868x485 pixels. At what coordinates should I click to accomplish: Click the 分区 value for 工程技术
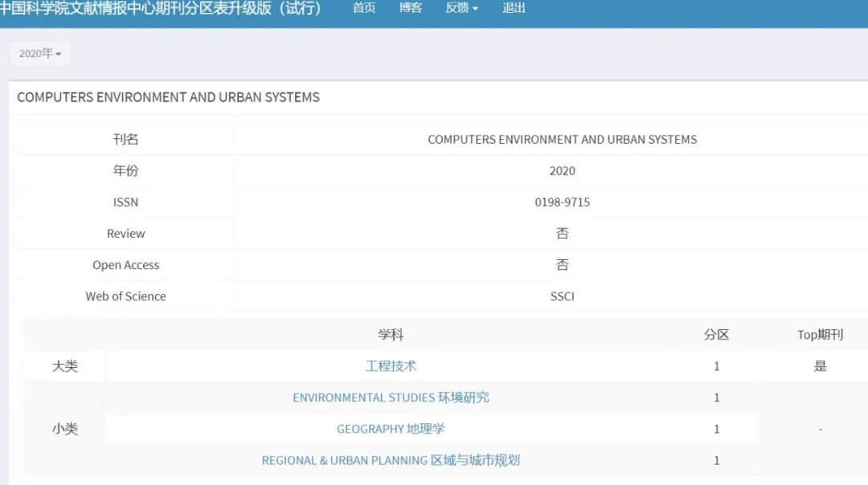716,366
